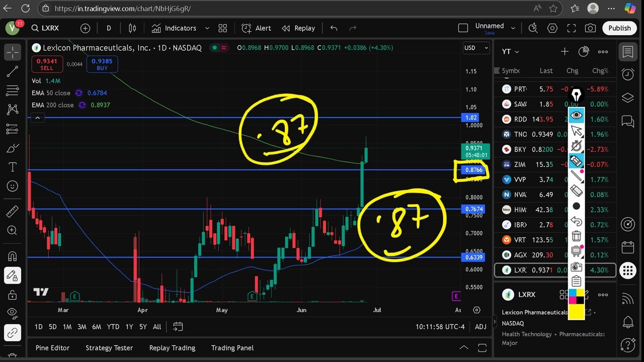Select the 3M time range
644x362 pixels.
82,327
